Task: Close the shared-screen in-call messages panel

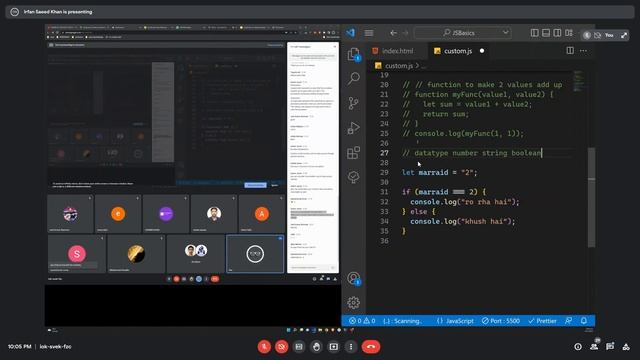Action: click(335, 47)
